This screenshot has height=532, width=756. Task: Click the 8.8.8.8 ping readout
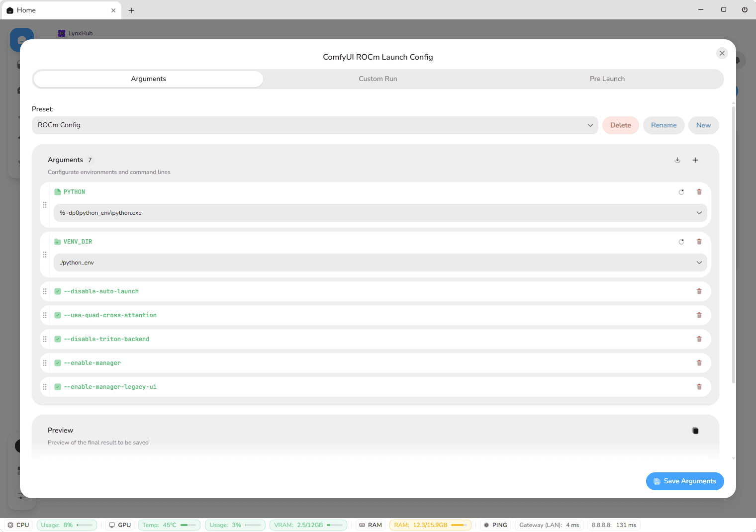[614, 525]
